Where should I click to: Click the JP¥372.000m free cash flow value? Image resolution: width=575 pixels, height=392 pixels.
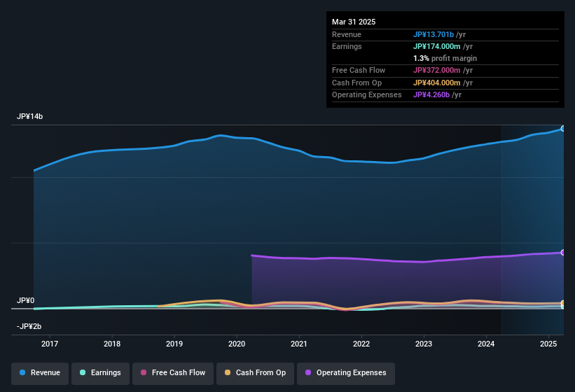[x=437, y=70]
